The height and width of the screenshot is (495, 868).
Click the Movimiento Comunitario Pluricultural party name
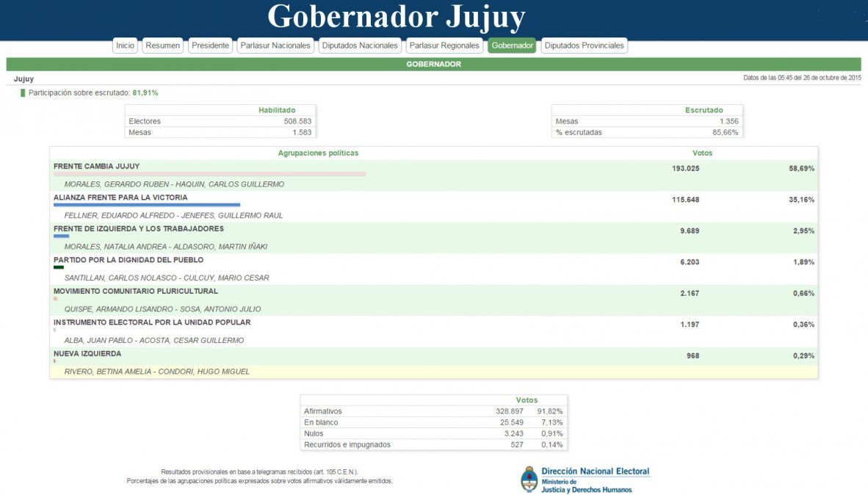coord(136,291)
